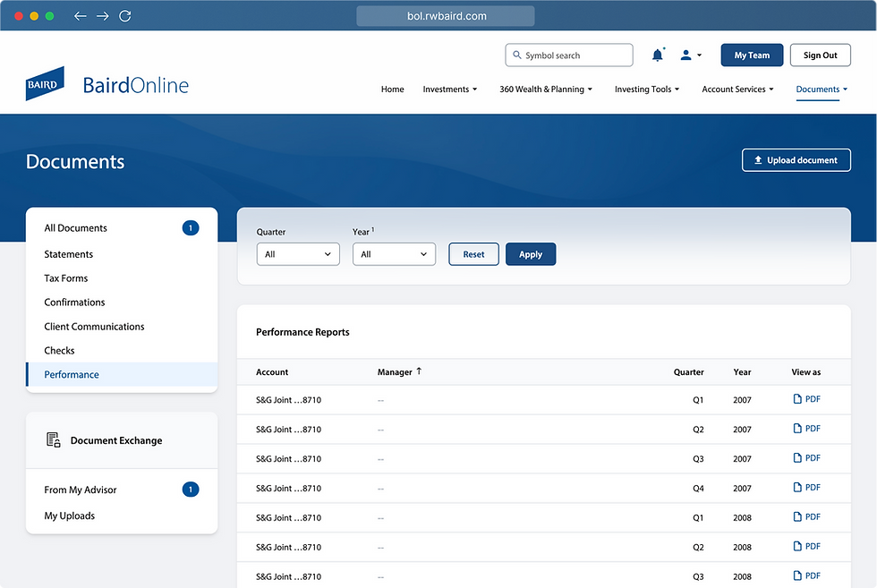Open PDF icon for Q2 2007 report
This screenshot has height=588, width=877.
pyautogui.click(x=797, y=429)
